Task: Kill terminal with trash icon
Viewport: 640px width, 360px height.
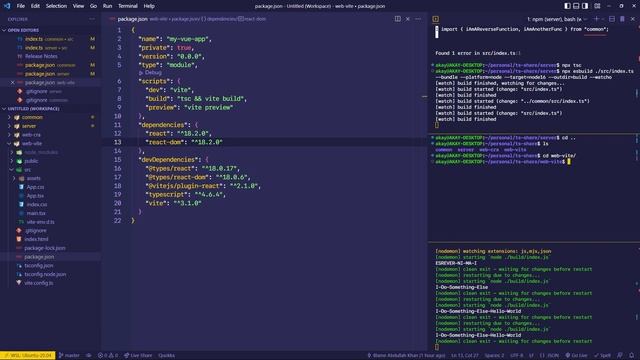Action: click(x=622, y=19)
